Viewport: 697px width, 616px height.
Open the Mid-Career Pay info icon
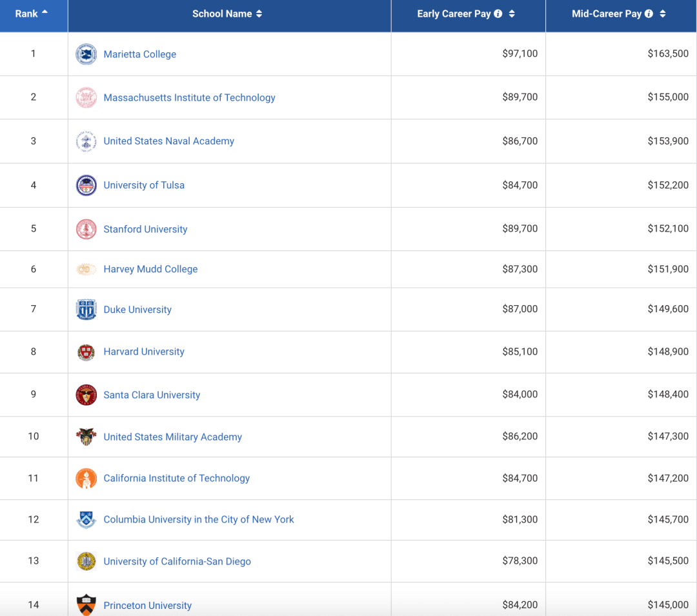coord(649,14)
